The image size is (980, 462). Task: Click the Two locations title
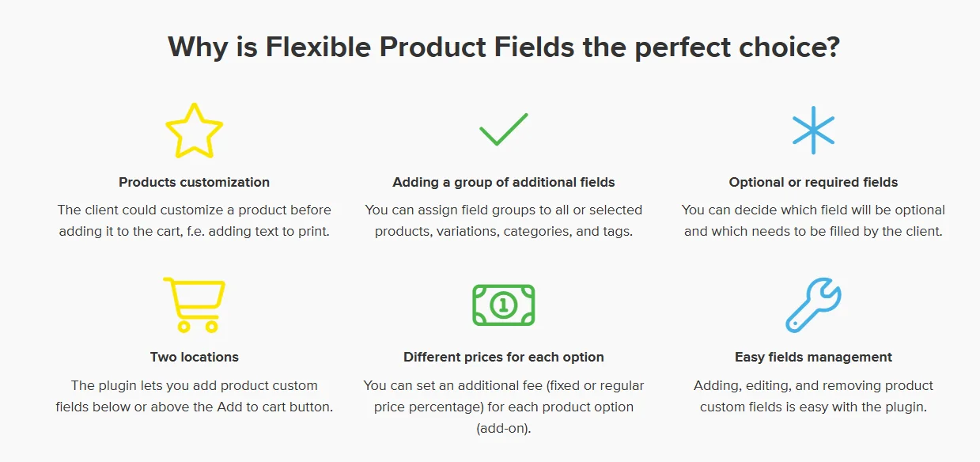pos(194,357)
